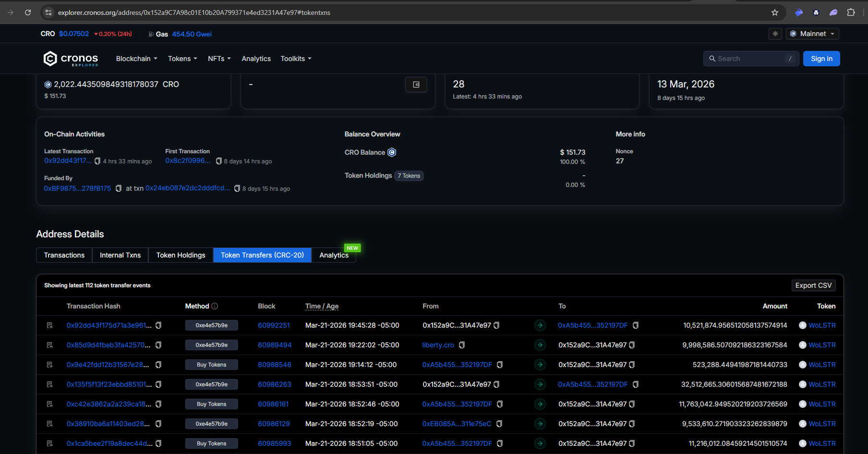
Task: Copy the first transaction hash 0x8c2f0996...
Action: click(219, 161)
